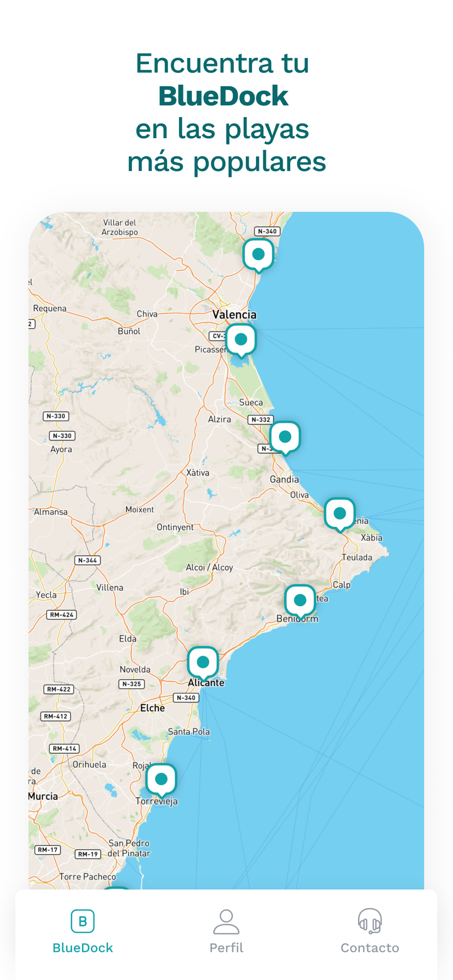Click the RM-422 road shield
453x980 pixels.
click(x=59, y=689)
